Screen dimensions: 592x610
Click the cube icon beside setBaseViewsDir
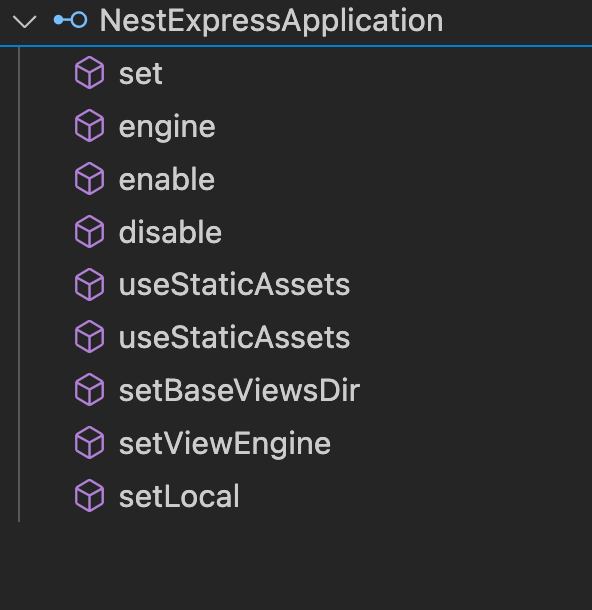click(89, 390)
